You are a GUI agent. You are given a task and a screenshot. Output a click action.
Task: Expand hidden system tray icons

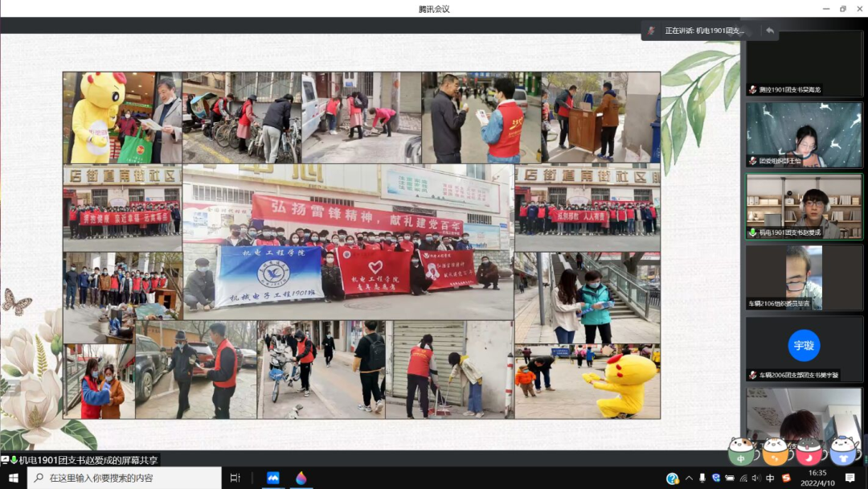click(x=689, y=479)
